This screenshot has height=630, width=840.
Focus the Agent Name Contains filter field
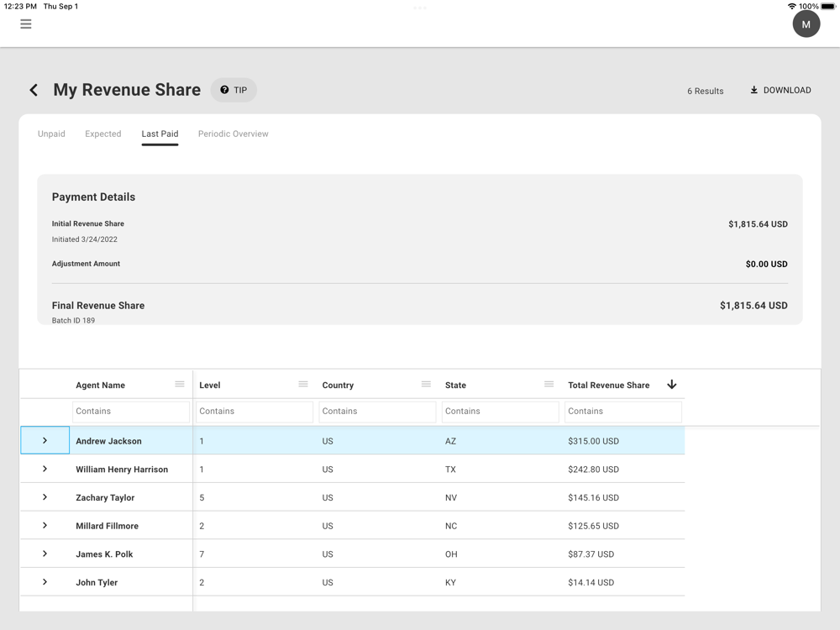point(131,412)
